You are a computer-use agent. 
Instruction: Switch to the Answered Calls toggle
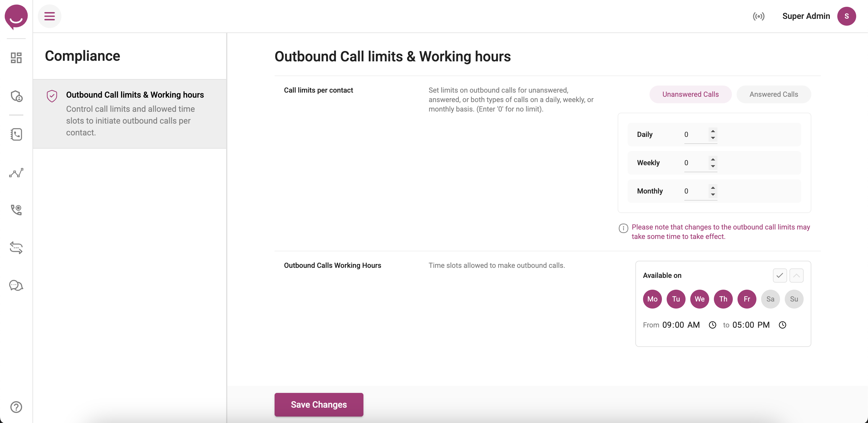pos(774,94)
